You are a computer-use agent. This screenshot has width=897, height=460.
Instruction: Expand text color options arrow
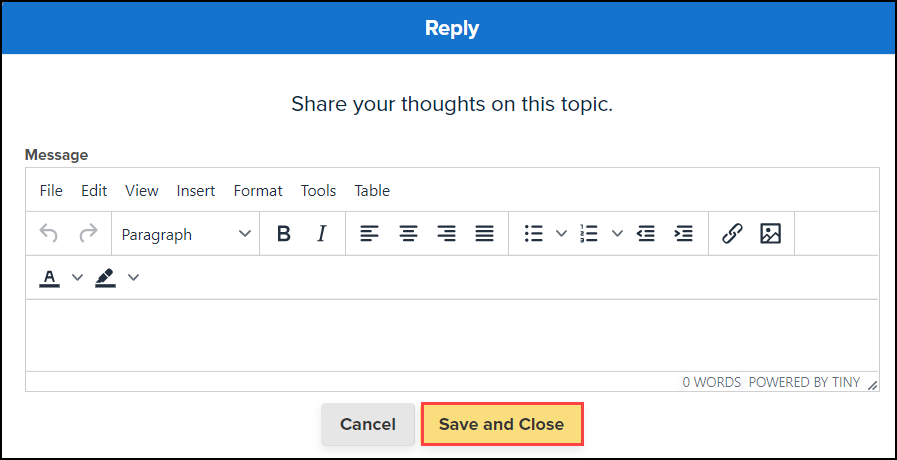tap(77, 277)
